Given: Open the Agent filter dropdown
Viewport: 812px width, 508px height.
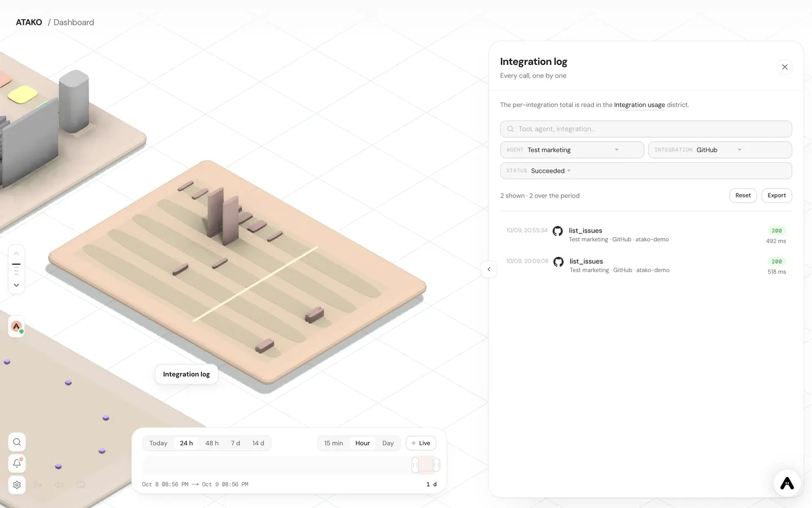Looking at the screenshot, I should (572, 150).
